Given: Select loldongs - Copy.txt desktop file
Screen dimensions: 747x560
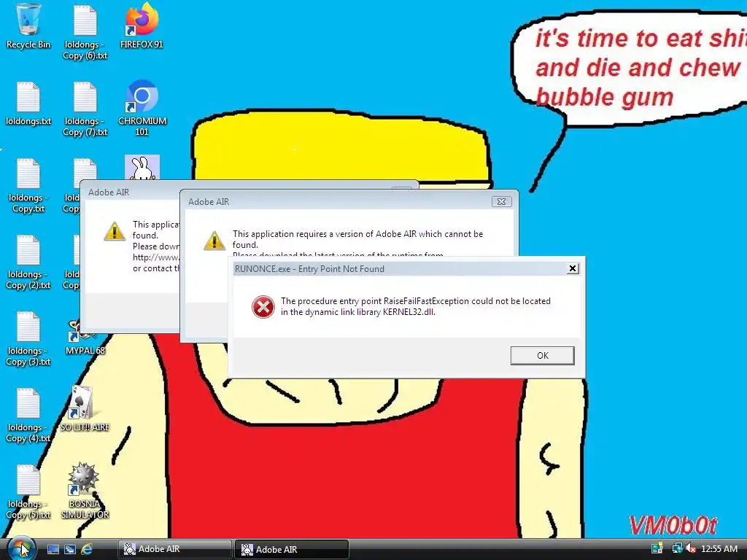Looking at the screenshot, I should [x=28, y=186].
